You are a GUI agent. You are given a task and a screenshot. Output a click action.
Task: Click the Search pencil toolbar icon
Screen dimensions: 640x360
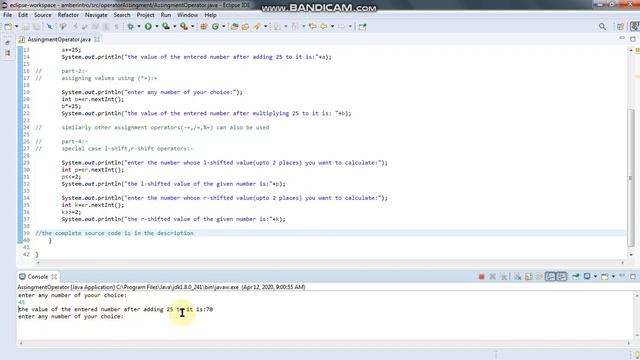click(257, 27)
